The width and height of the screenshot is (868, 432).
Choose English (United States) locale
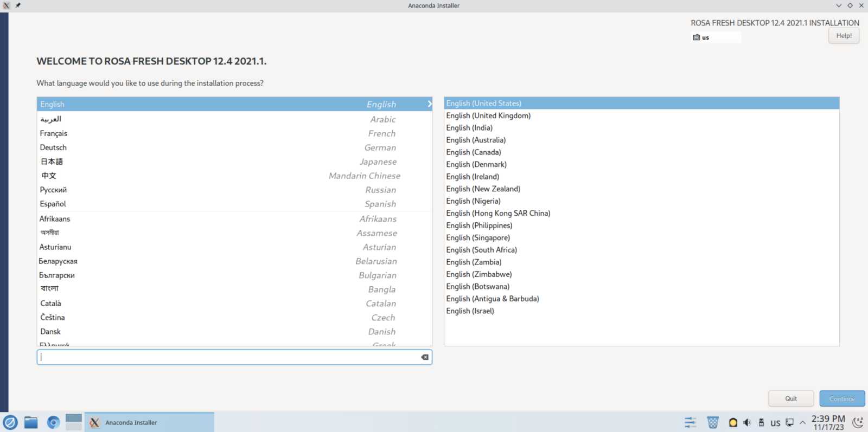(641, 103)
